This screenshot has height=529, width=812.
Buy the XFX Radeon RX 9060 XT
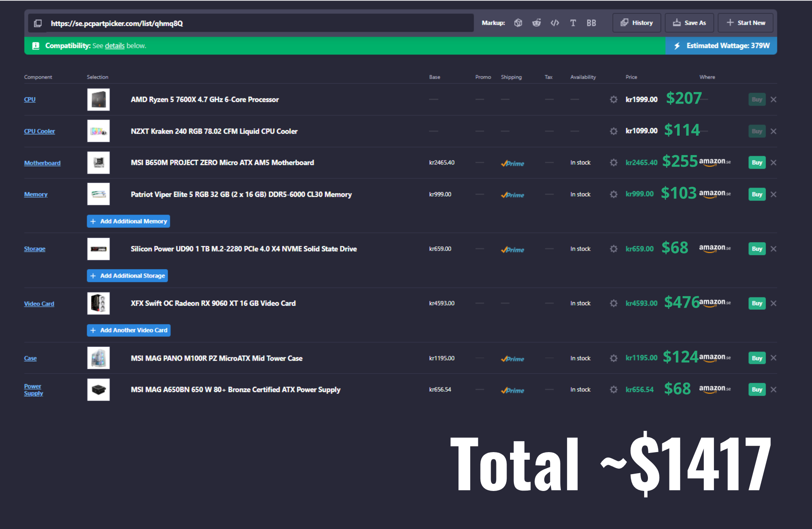(x=757, y=303)
